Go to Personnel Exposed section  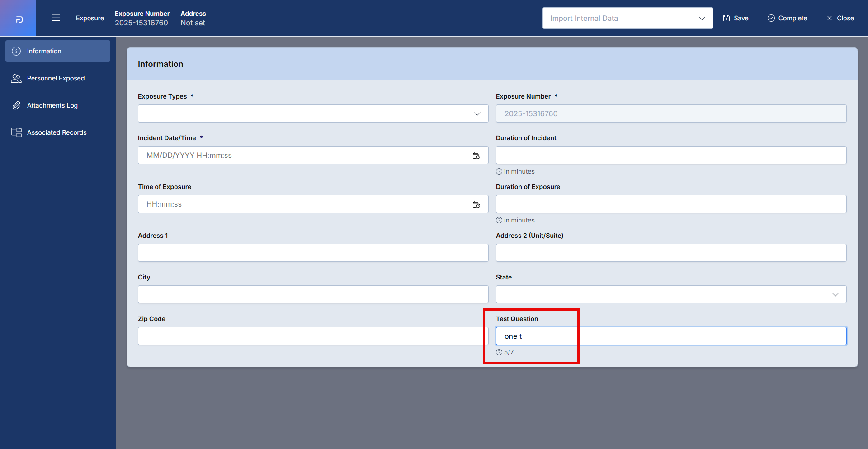(56, 78)
